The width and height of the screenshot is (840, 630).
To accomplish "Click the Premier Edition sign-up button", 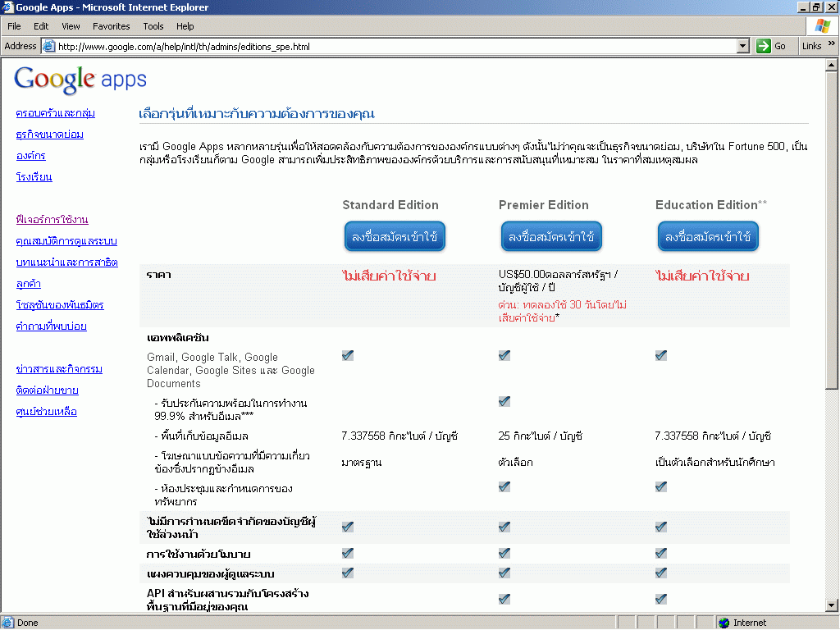I will 550,237.
